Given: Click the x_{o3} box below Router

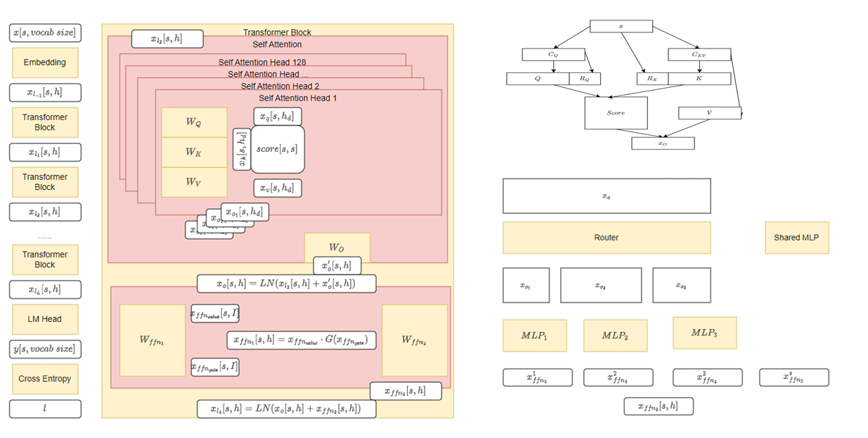Looking at the screenshot, I should [x=682, y=285].
